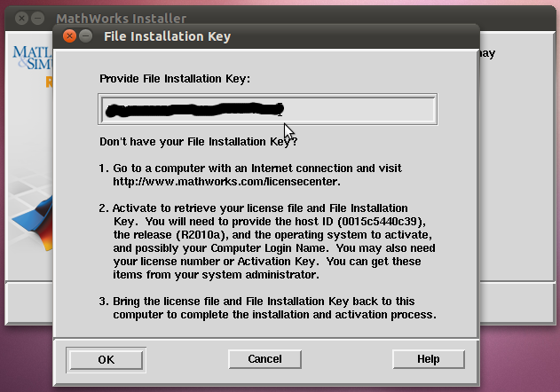The height and width of the screenshot is (392, 560).
Task: Click the MATLAB membrane logo image
Action: (33, 223)
